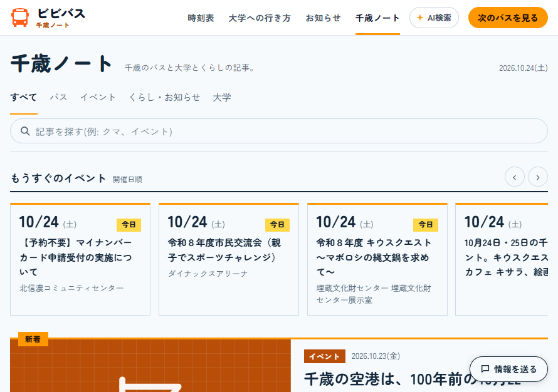Image resolution: width=558 pixels, height=392 pixels.
Task: Go to お知らせ page
Action: click(323, 18)
